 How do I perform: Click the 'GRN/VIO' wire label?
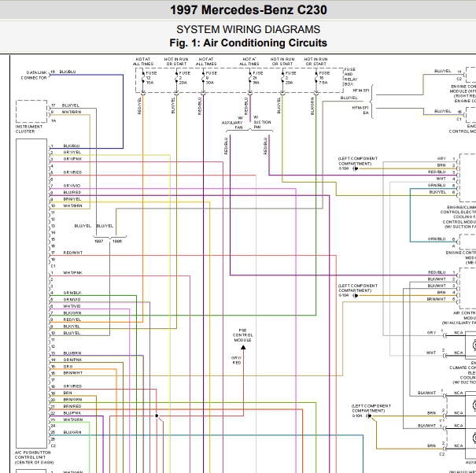coord(72,299)
